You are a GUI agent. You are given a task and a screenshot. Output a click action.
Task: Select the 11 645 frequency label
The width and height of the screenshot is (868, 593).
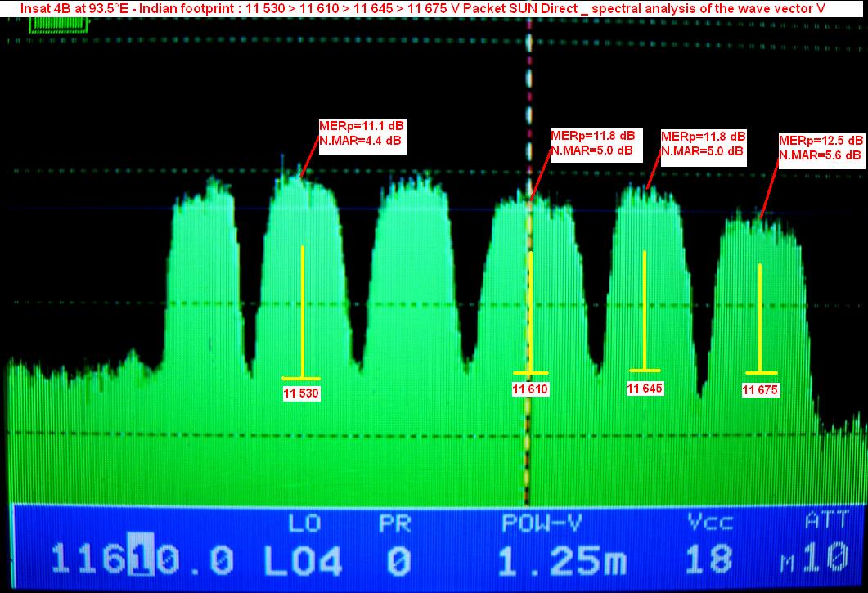click(645, 389)
